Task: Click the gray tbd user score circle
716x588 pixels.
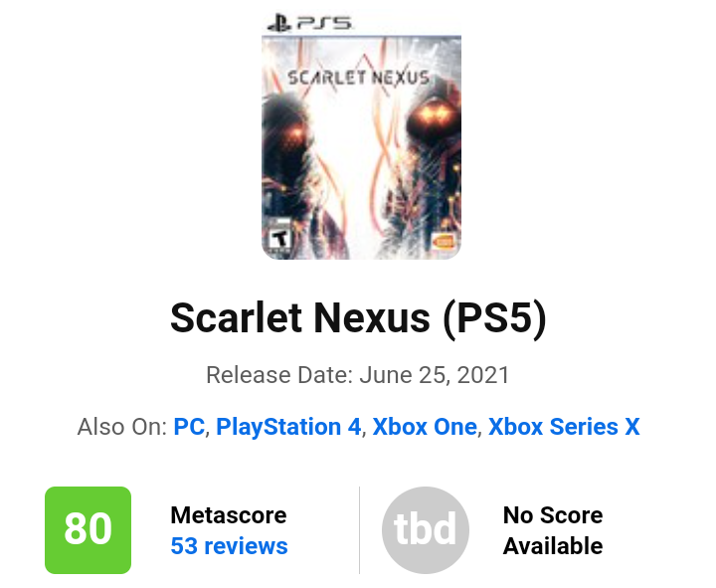Action: (425, 530)
